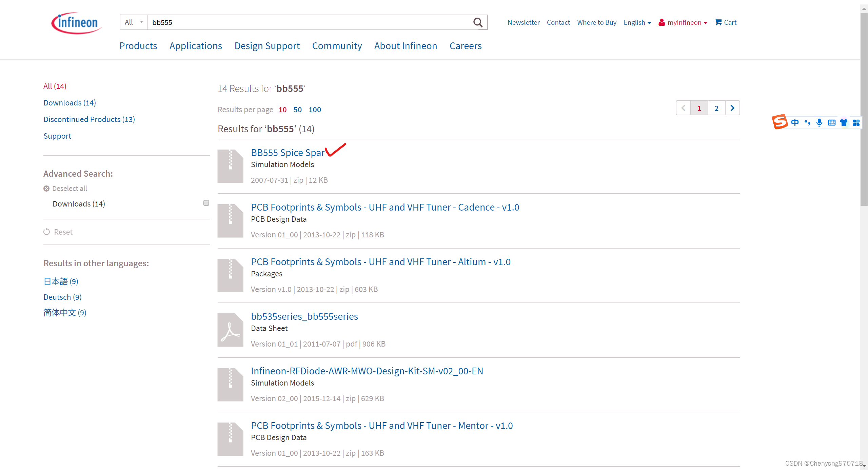Click the next page arrow in pagination
868x470 pixels.
point(732,108)
